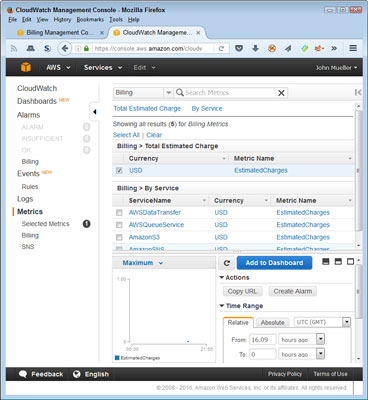The height and width of the screenshot is (400, 368).
Task: Click the Select All link
Action: 126,135
